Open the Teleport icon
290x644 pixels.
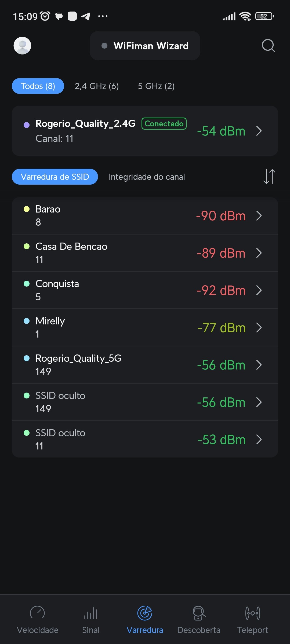[252, 613]
